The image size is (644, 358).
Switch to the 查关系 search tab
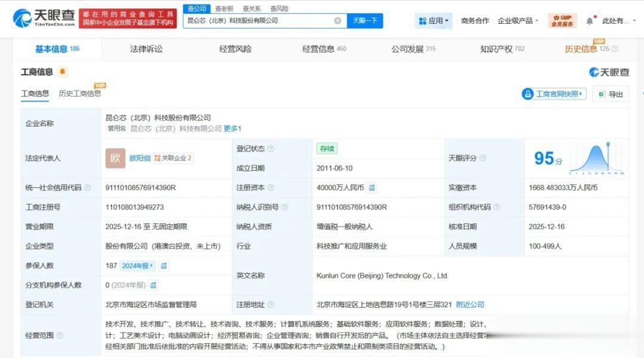pyautogui.click(x=252, y=8)
